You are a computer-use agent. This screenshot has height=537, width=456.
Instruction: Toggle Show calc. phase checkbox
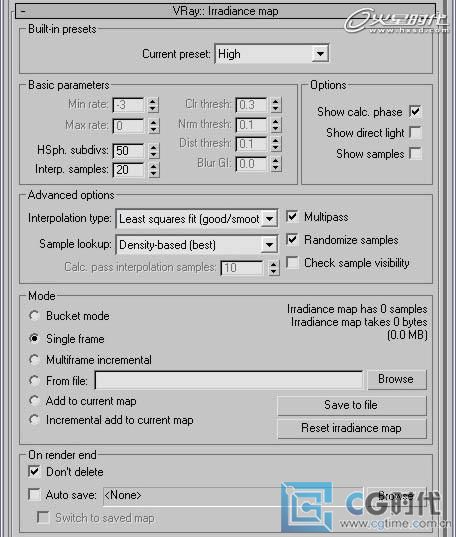(415, 112)
